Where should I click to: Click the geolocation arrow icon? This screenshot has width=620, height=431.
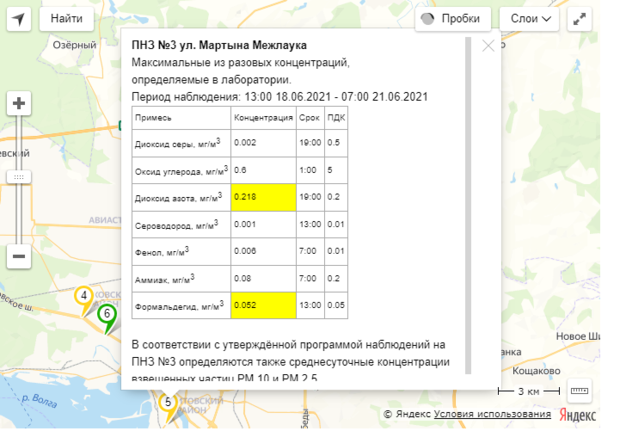click(x=18, y=19)
